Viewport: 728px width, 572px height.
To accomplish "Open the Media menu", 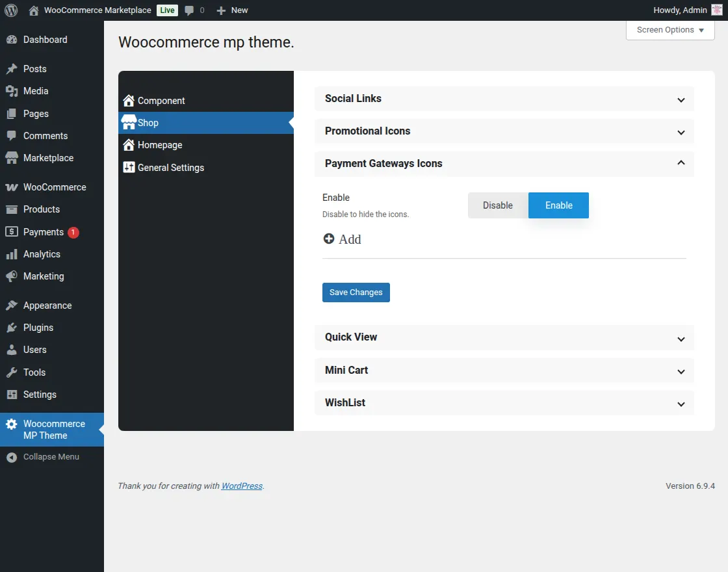I will click(52, 91).
